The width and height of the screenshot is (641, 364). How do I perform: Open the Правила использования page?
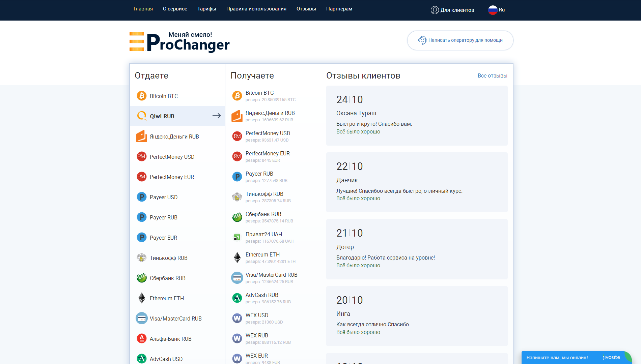[x=256, y=9]
